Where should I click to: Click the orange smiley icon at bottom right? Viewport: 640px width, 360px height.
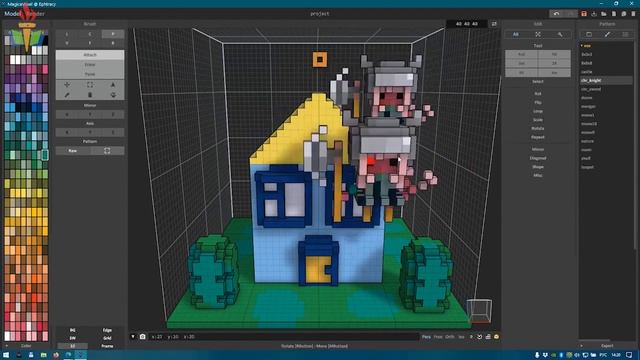496,337
